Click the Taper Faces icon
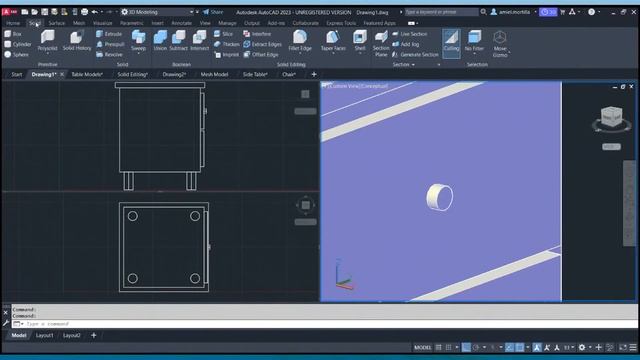 click(333, 37)
